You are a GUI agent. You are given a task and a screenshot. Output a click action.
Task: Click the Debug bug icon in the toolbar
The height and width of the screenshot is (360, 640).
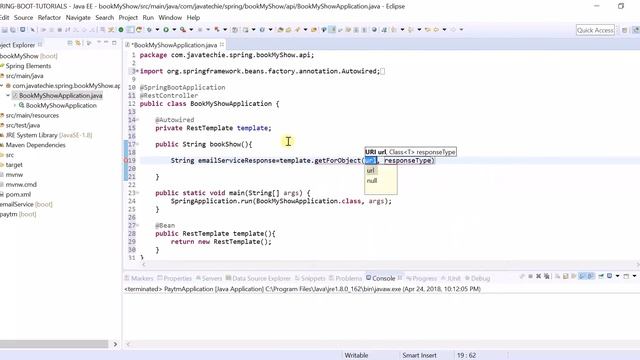(x=149, y=30)
